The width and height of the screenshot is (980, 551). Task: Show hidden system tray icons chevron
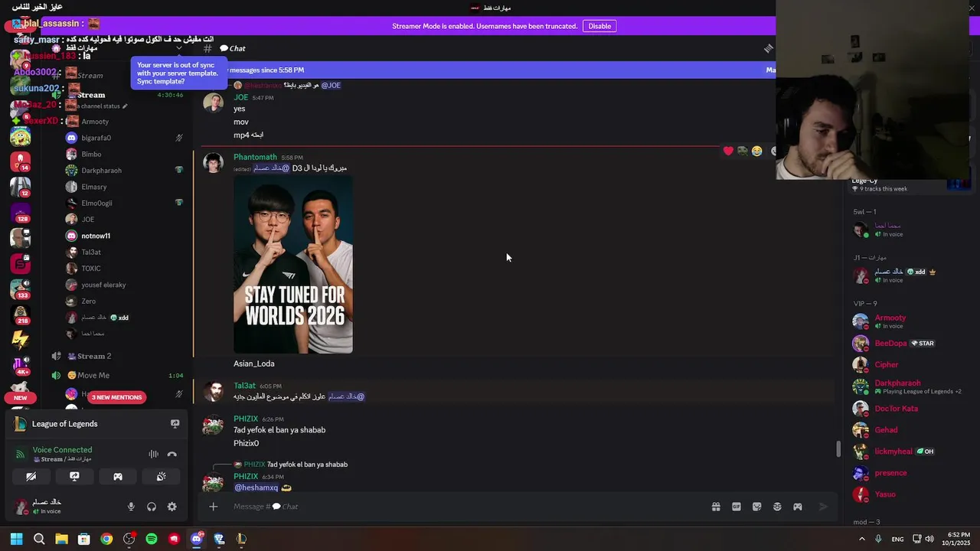[x=861, y=539]
